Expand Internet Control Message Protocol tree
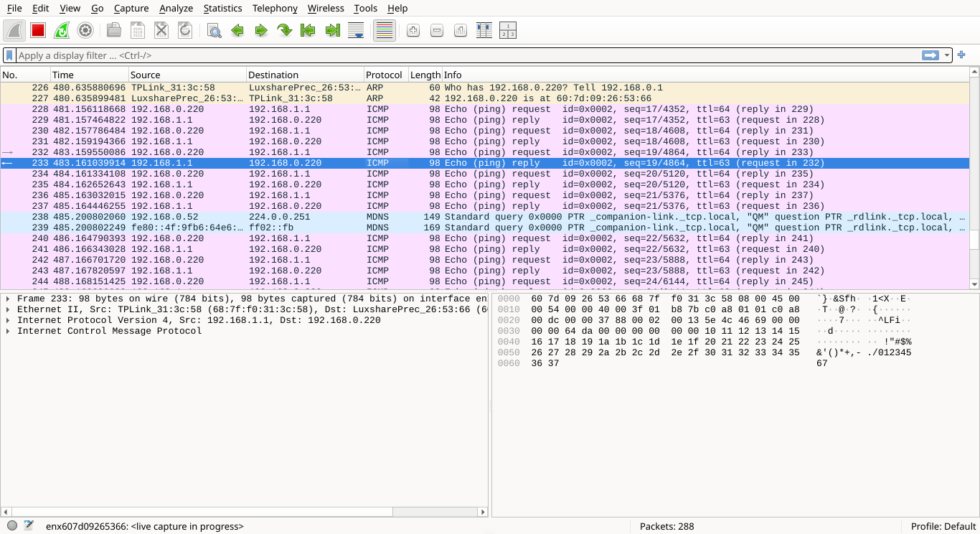 pos(8,331)
